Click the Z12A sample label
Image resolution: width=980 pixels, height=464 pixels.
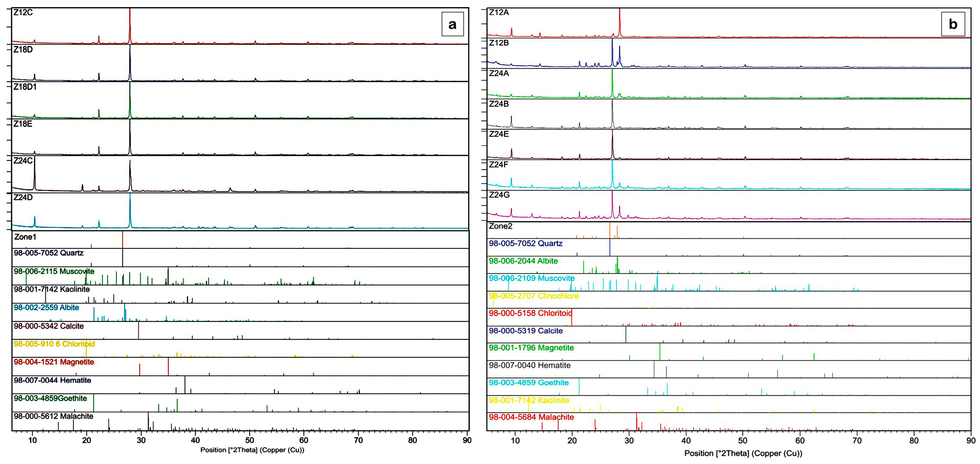click(x=499, y=12)
